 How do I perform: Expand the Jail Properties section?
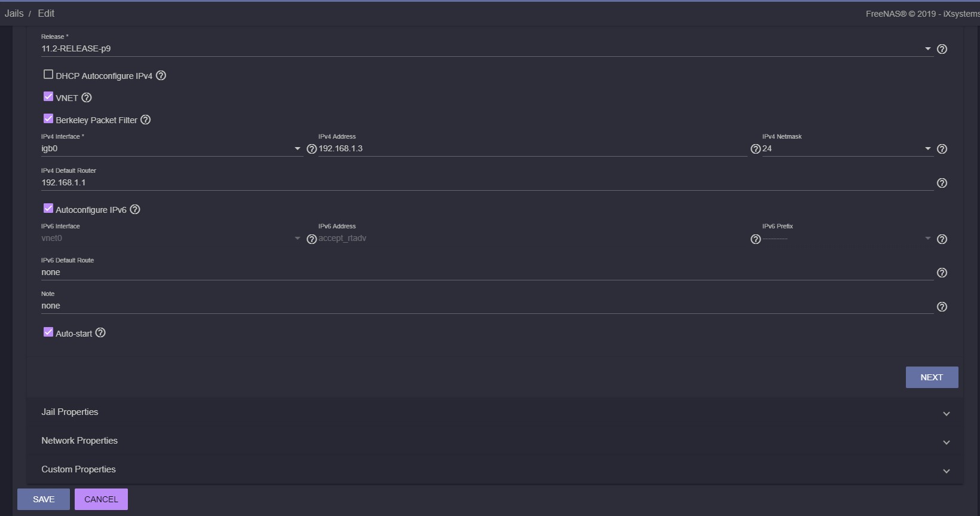(495, 413)
